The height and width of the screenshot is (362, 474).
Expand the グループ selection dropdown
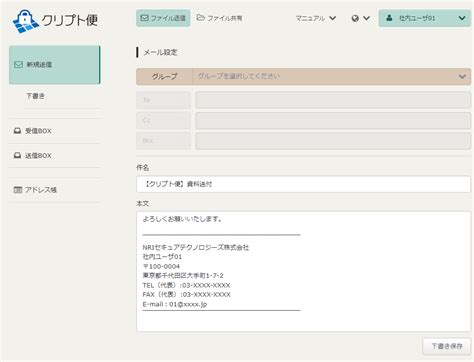click(303, 76)
